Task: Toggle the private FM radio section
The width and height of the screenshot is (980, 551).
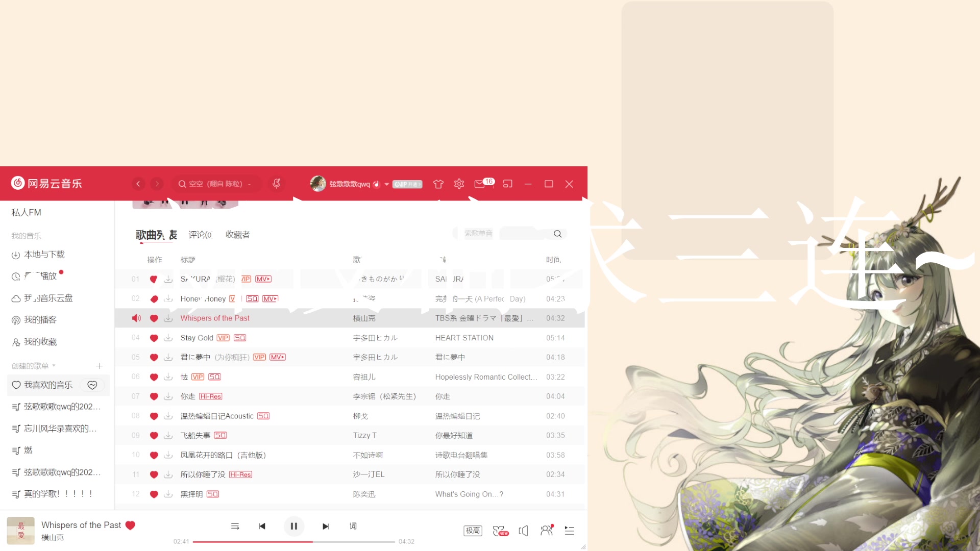Action: [26, 212]
